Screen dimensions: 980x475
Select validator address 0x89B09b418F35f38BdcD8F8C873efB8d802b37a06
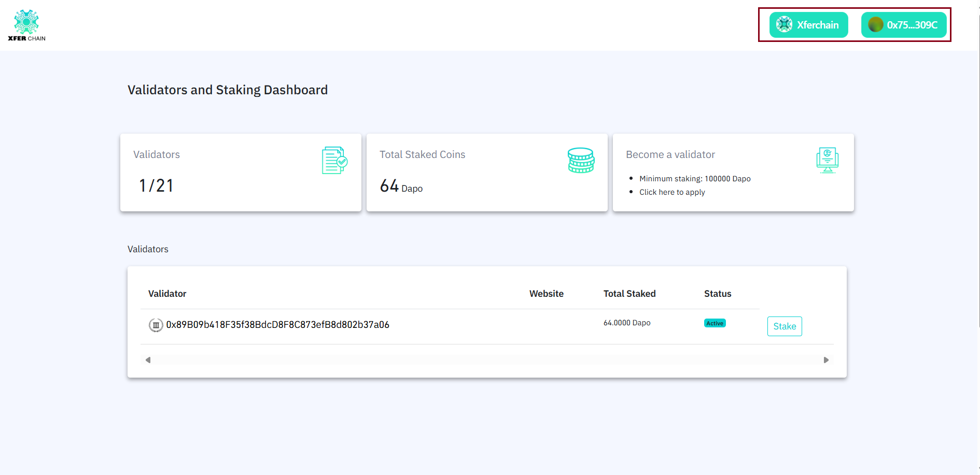(277, 324)
